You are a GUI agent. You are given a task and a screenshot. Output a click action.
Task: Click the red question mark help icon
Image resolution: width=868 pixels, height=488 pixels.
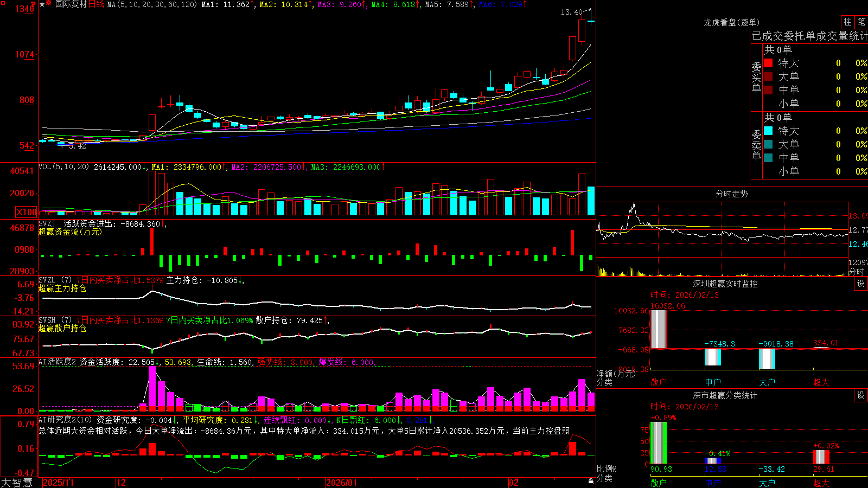pyautogui.click(x=33, y=4)
